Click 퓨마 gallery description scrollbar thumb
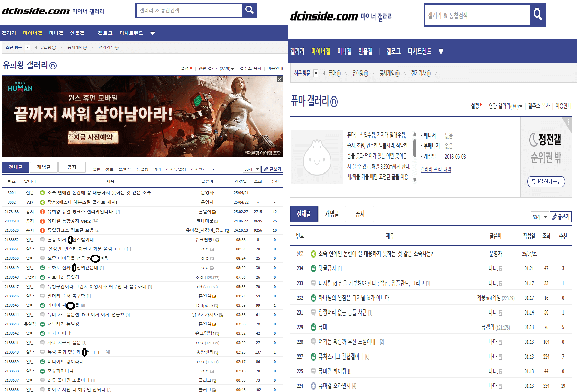 point(415,148)
